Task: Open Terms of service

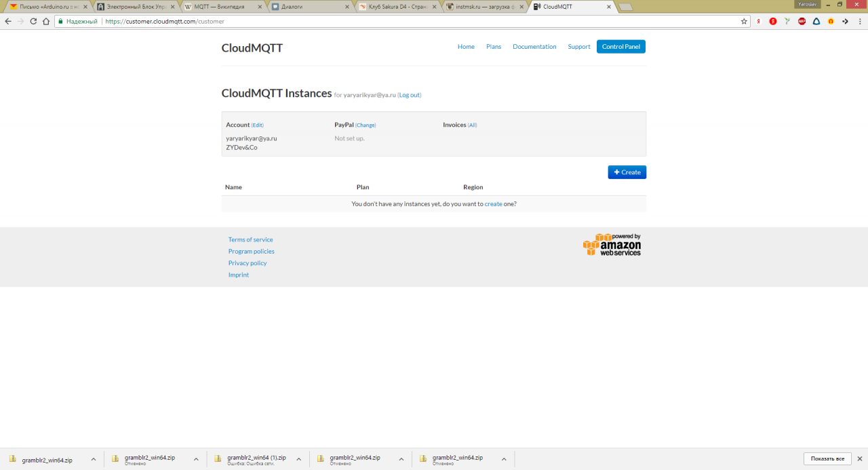Action: coord(251,239)
